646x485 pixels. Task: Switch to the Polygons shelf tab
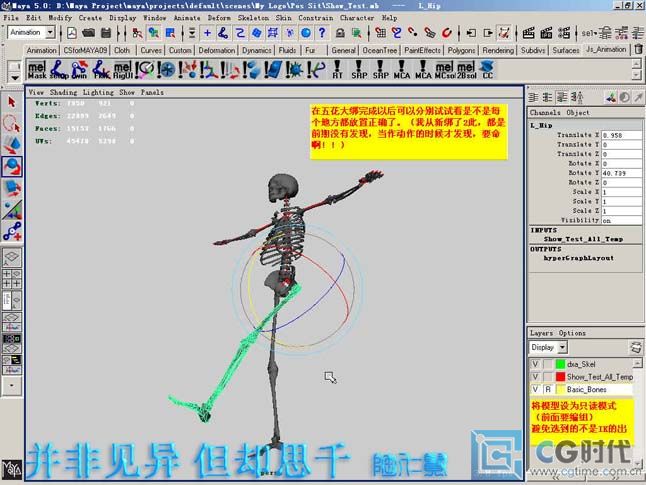click(461, 50)
